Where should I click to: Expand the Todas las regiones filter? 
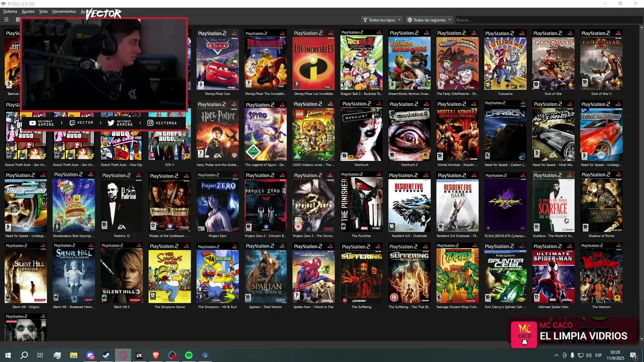pos(429,20)
